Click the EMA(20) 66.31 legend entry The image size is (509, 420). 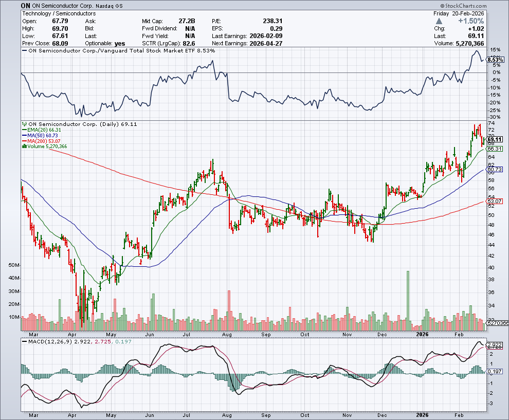[41, 130]
